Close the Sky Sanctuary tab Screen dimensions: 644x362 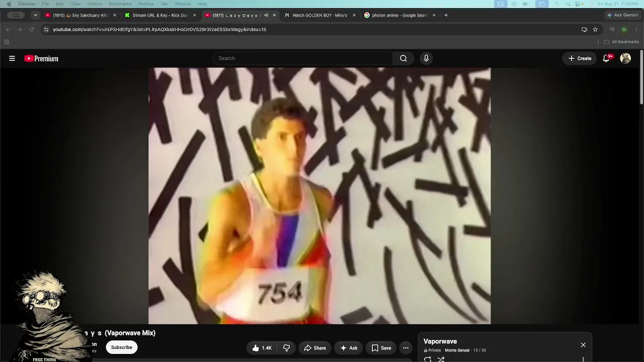115,15
